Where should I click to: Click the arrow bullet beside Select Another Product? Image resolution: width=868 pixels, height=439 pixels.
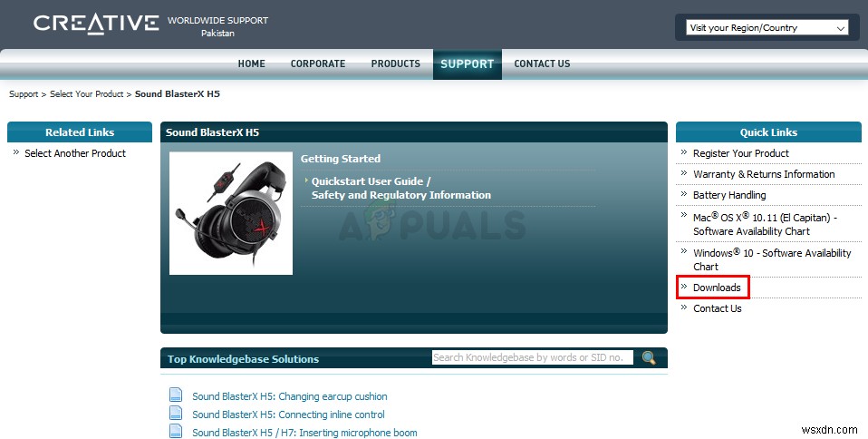tap(16, 151)
